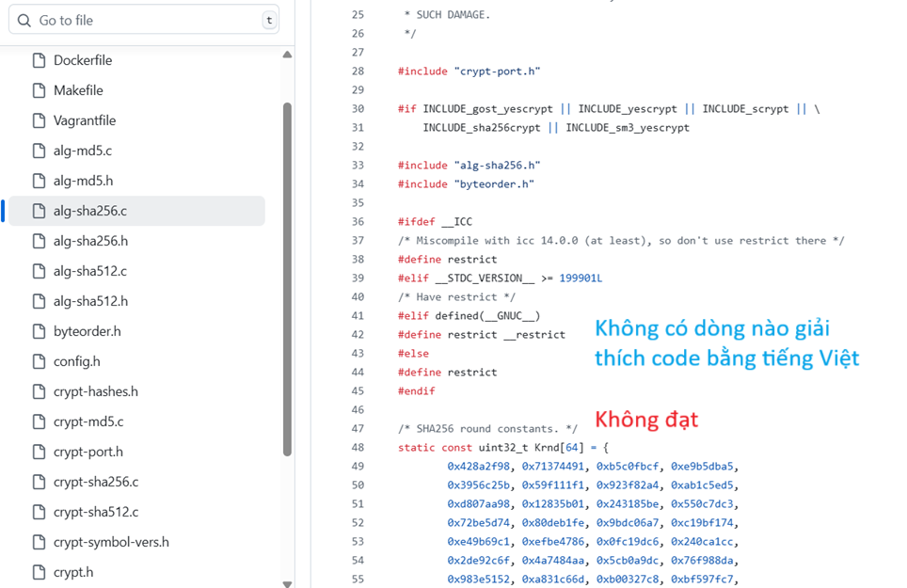This screenshot has width=907, height=588.
Task: Open alg-sha256.h in the file tree
Action: click(91, 241)
